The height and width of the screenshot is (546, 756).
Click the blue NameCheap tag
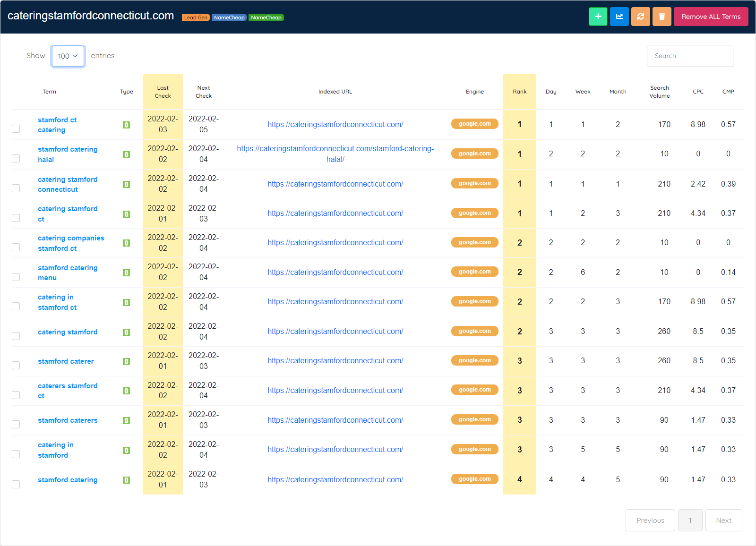click(x=229, y=17)
